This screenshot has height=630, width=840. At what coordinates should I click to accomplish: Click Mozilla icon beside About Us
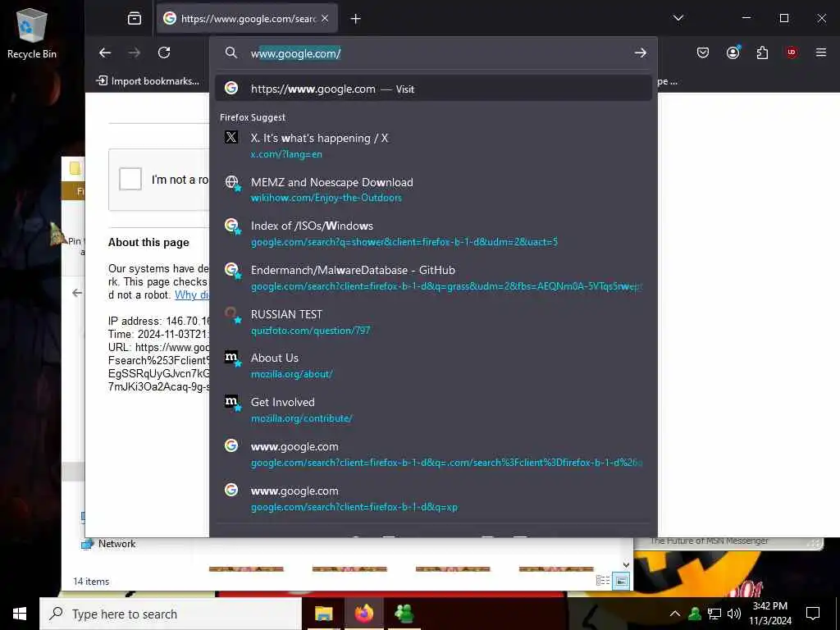[231, 357]
